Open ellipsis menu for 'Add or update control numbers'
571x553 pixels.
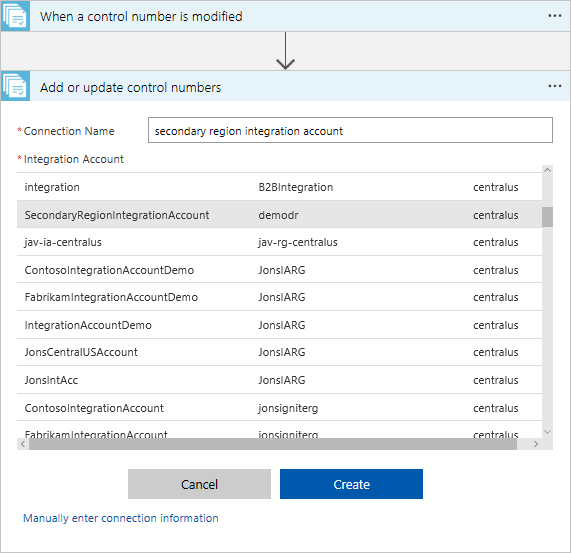point(554,86)
